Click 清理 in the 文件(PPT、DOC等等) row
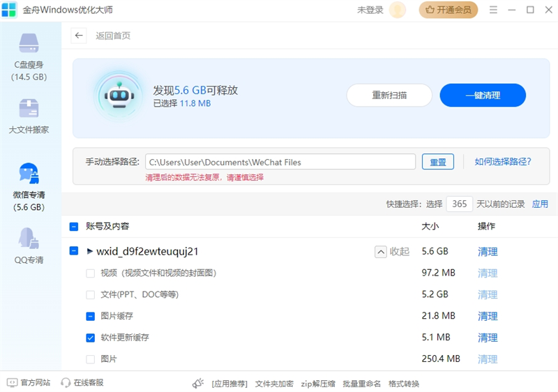Screen dimensions: 558x392 coord(488,295)
